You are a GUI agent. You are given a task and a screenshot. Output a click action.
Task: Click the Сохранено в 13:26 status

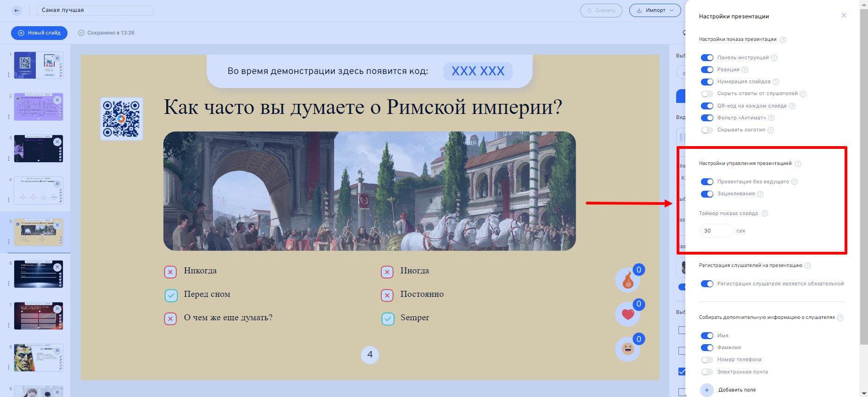point(106,33)
